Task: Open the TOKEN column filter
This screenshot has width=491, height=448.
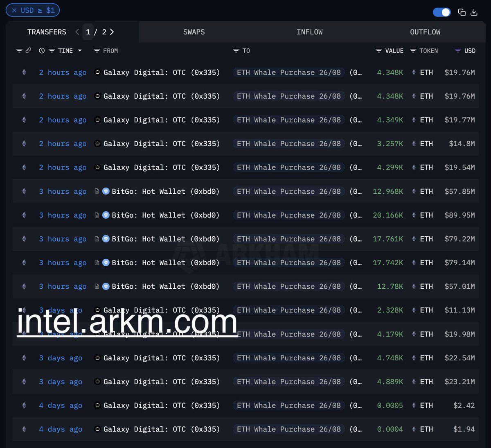Action: click(x=413, y=51)
